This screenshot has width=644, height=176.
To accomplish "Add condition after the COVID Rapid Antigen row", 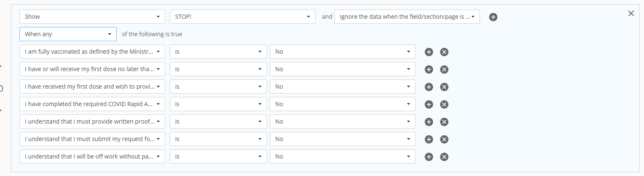I will point(429,104).
